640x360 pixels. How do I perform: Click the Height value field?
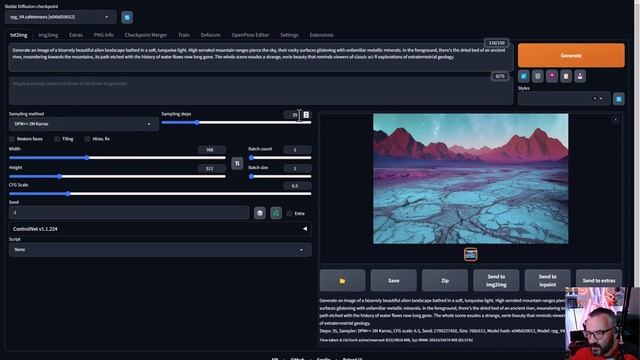tap(211, 168)
